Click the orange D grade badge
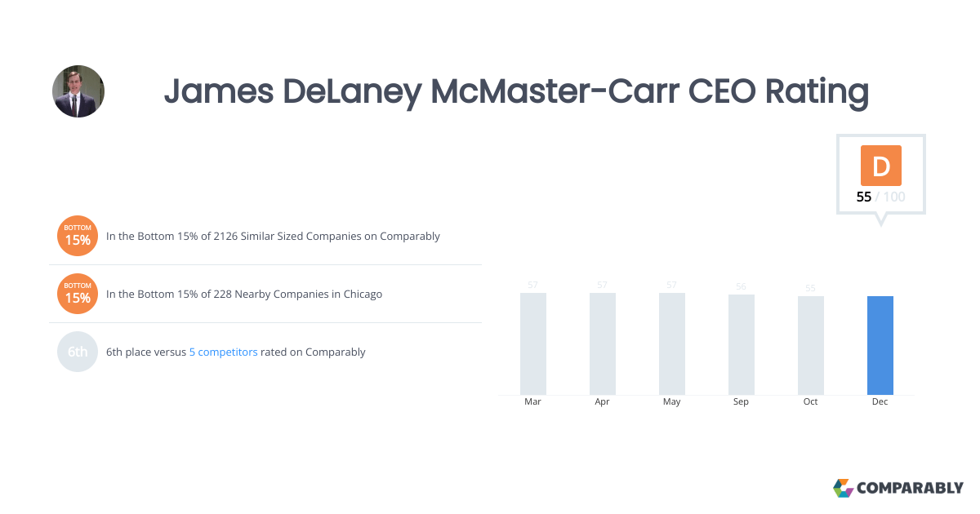 click(880, 166)
